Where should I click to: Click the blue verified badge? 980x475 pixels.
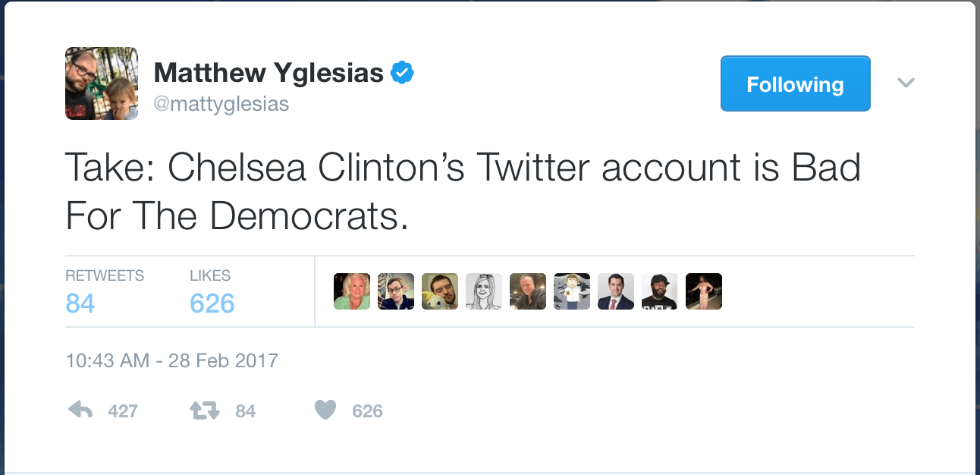click(x=402, y=73)
